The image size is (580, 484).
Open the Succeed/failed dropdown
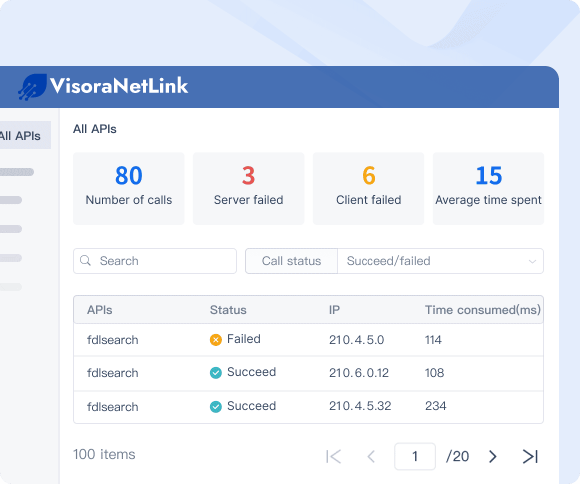(x=440, y=261)
